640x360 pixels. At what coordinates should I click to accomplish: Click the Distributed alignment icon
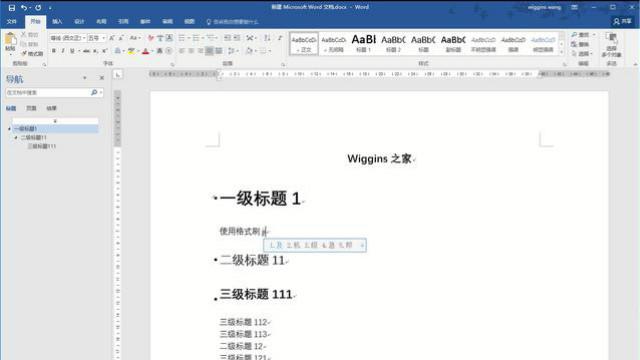coord(219,51)
